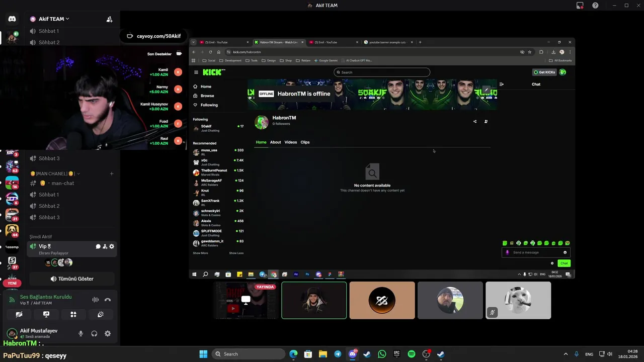Open xQc recommended channel

[218, 162]
